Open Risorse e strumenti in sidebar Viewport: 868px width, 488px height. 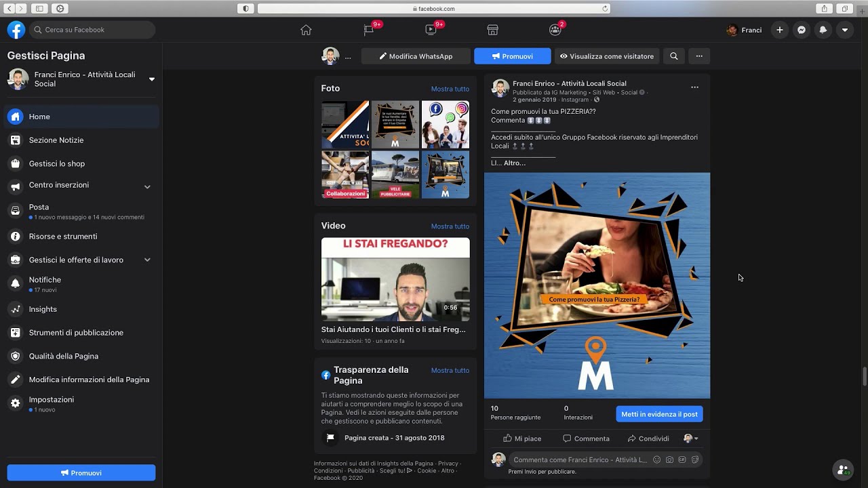[x=81, y=237]
